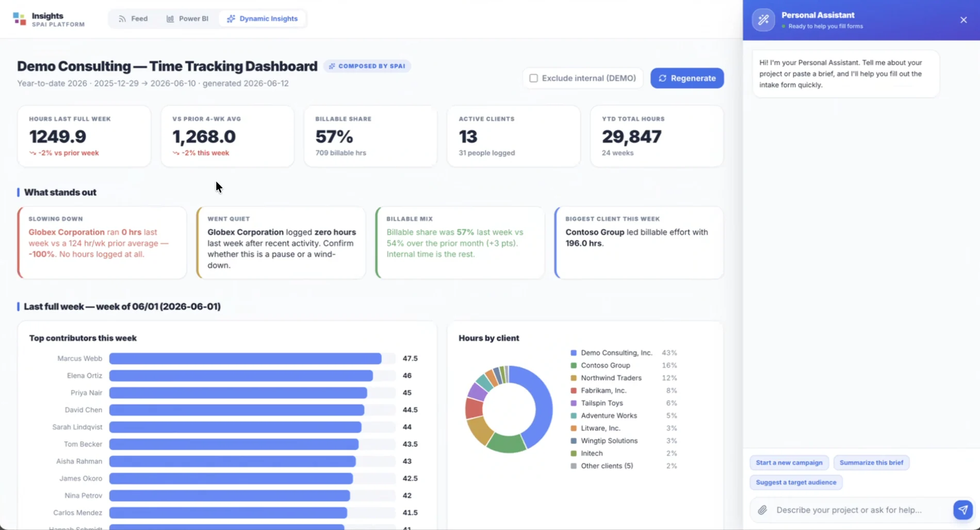Close the Personal Assistant panel
Image resolution: width=980 pixels, height=530 pixels.
point(963,20)
